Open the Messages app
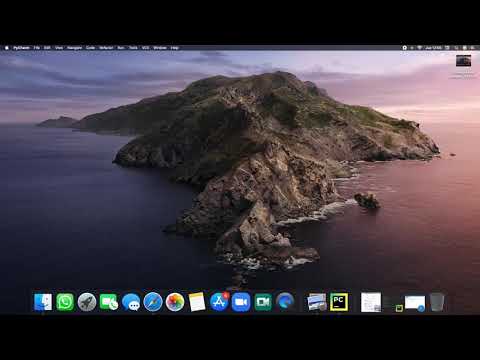The image size is (480, 360). [x=131, y=302]
